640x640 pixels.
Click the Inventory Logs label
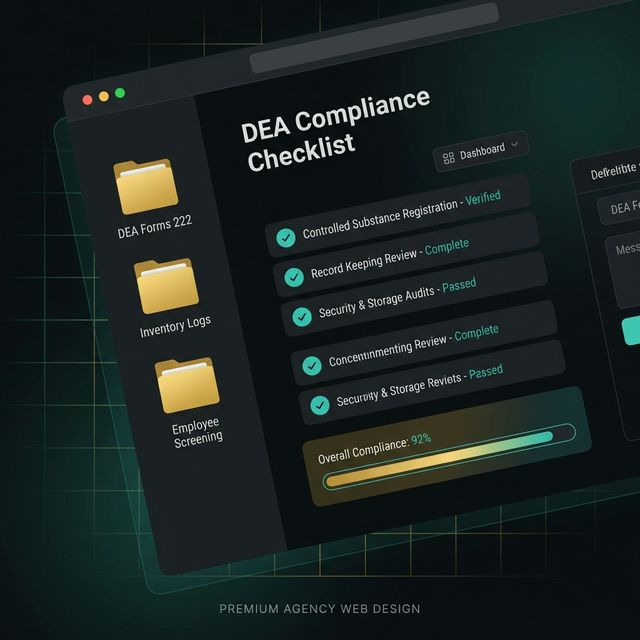point(176,326)
